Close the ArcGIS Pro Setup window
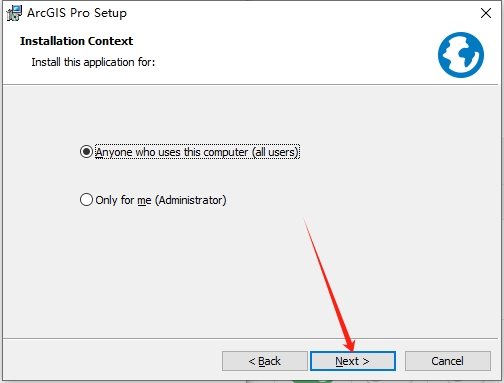This screenshot has width=504, height=383. point(486,13)
